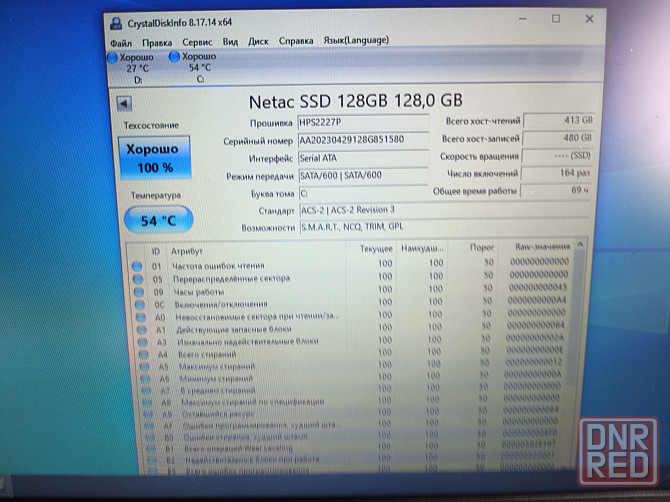Select the Минимум стираний attribute
Image resolution: width=670 pixels, height=502 pixels.
216,379
